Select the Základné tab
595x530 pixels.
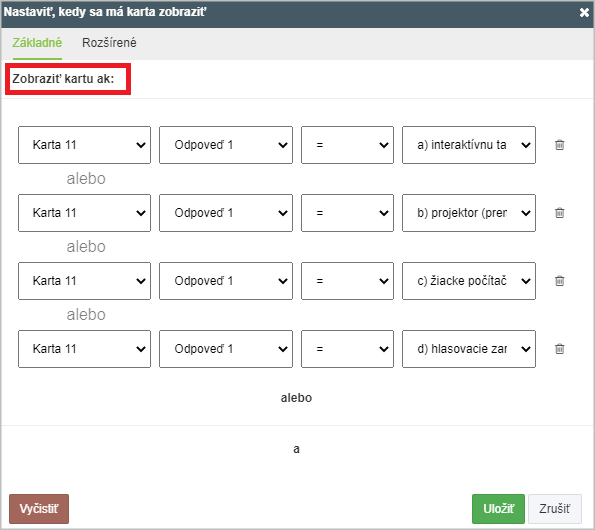click(37, 42)
